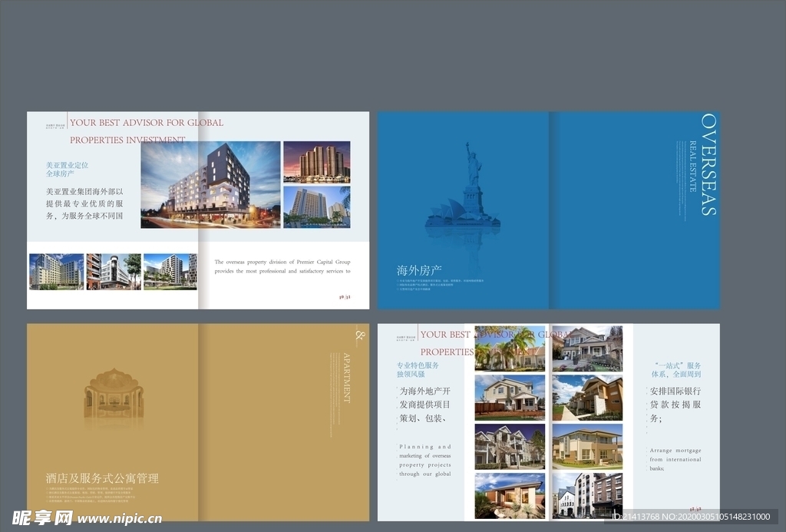The image size is (786, 532).
Task: Select the tan modern townhouse with walkway photo
Action: [587, 398]
